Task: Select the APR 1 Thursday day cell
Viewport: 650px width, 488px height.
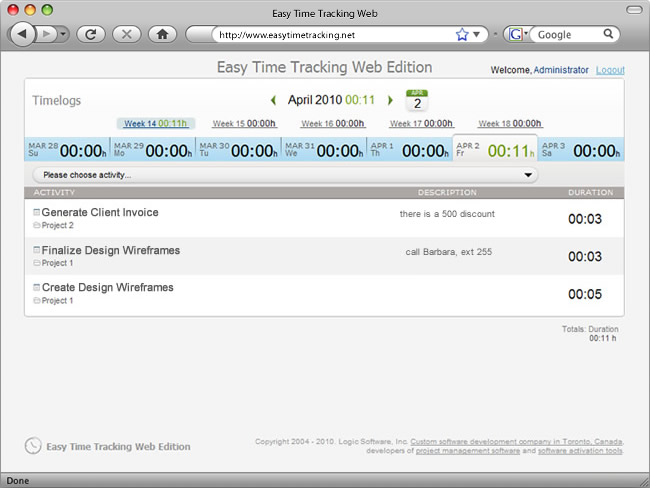Action: [410, 150]
